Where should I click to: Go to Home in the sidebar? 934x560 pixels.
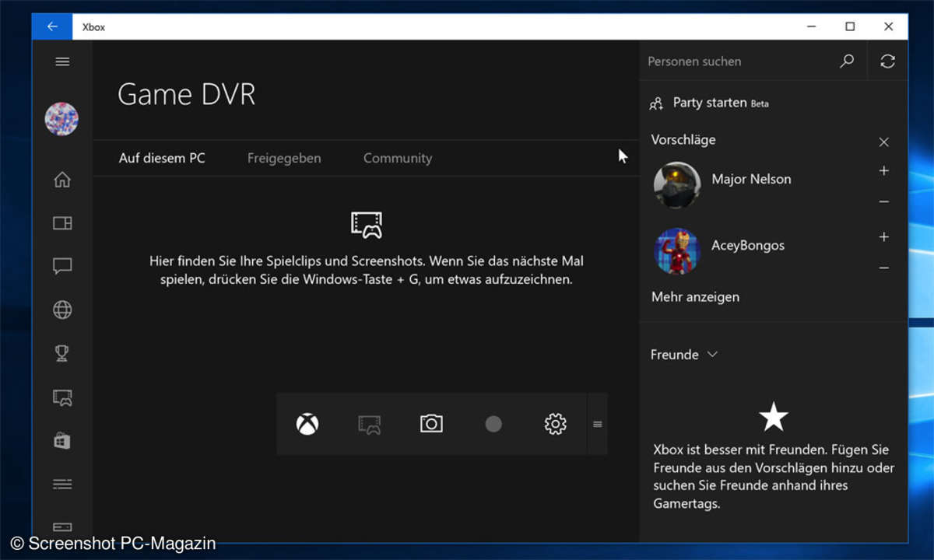(62, 180)
